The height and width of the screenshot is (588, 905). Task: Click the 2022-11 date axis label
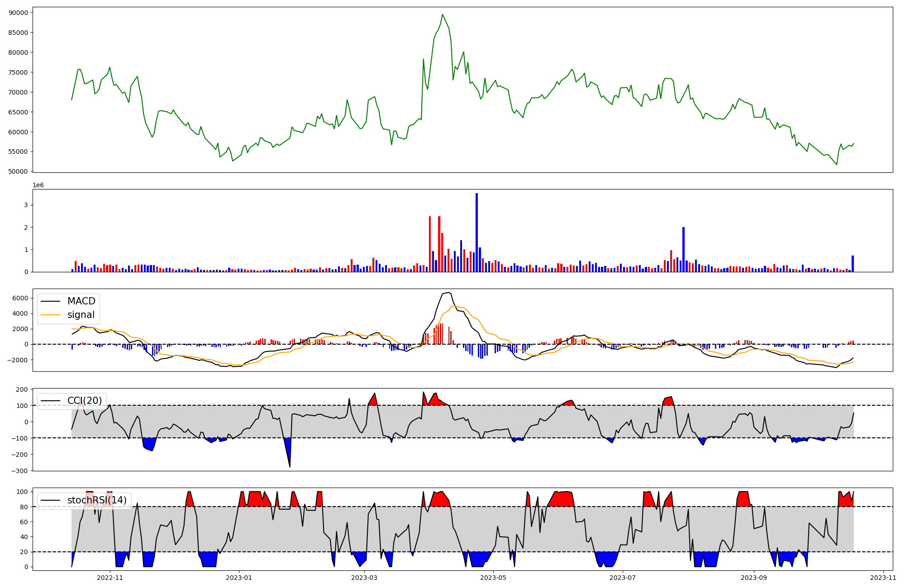110,578
